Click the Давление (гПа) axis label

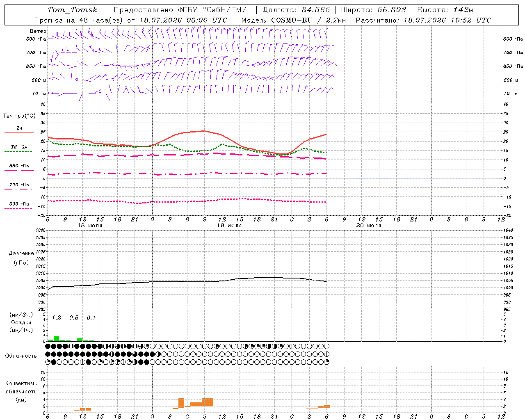tap(21, 258)
